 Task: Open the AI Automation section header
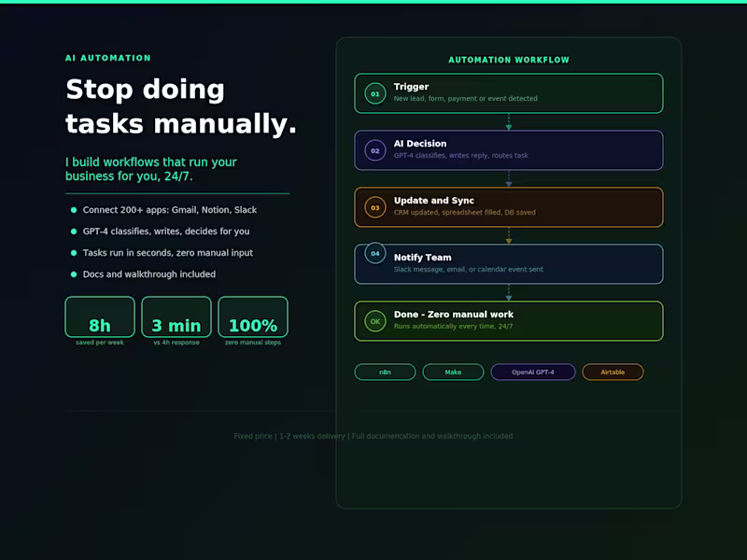[108, 57]
